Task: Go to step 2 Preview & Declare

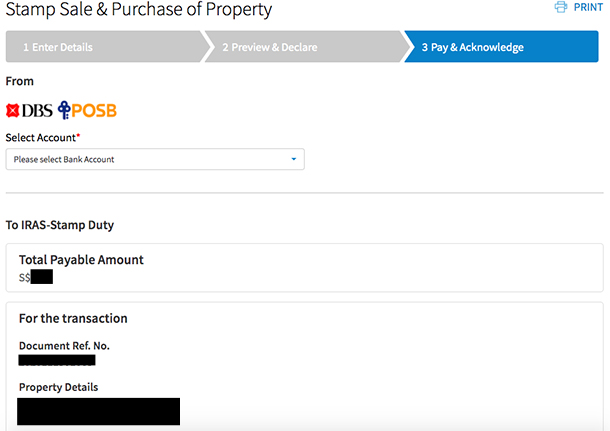Action: pos(305,47)
